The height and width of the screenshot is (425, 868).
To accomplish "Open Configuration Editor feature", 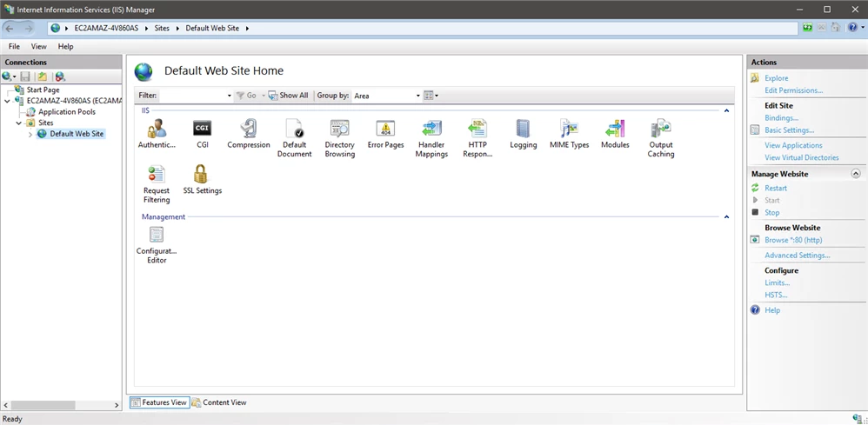I will point(157,244).
